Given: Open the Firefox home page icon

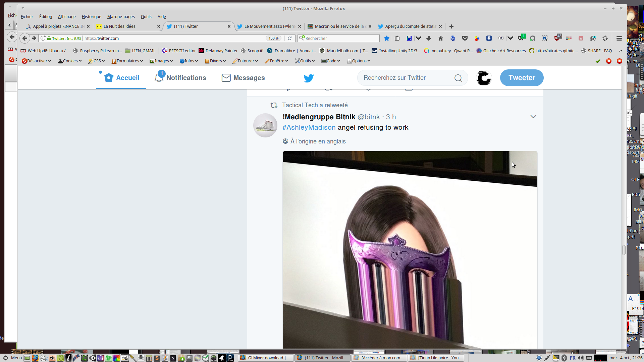Looking at the screenshot, I should 441,38.
